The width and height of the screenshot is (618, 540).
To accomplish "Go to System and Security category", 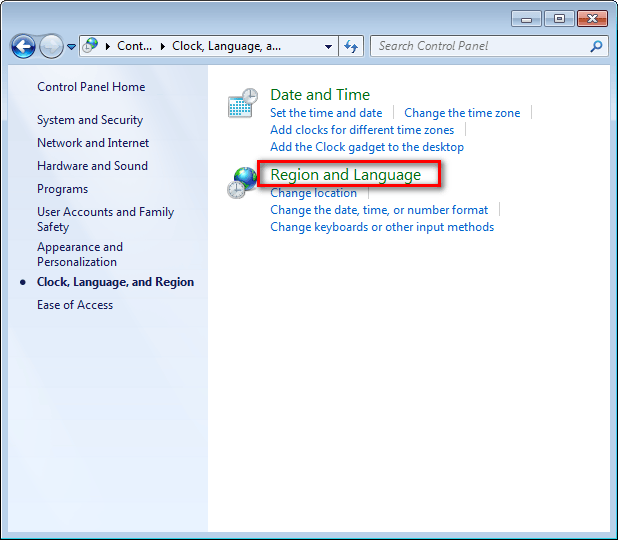I will pos(90,120).
